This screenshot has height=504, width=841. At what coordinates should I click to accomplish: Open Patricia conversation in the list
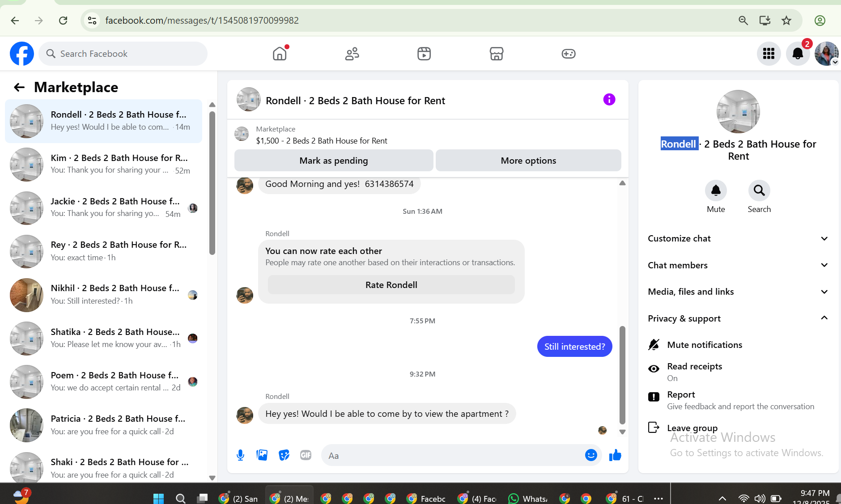(x=104, y=425)
